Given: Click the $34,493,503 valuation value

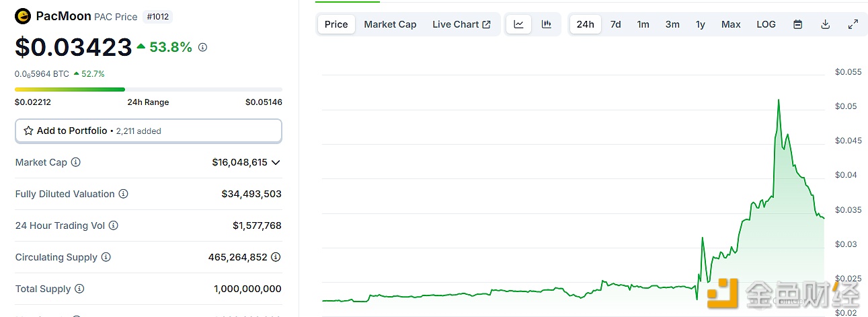Looking at the screenshot, I should pos(251,194).
